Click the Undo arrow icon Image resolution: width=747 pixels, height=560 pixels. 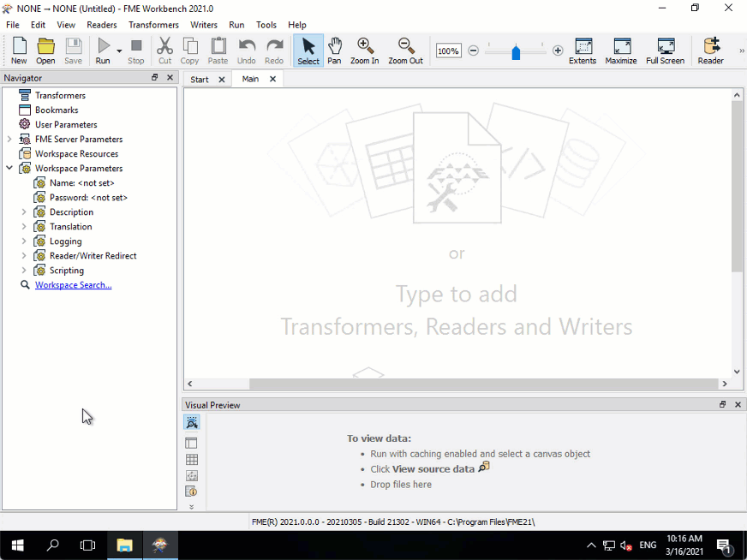(x=247, y=51)
